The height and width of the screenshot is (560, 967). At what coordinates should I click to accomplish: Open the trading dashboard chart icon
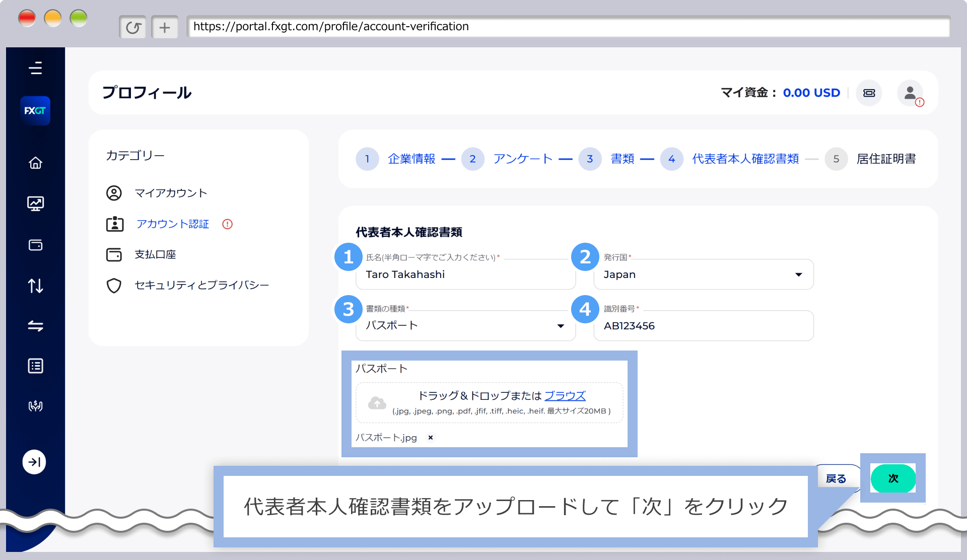[35, 203]
